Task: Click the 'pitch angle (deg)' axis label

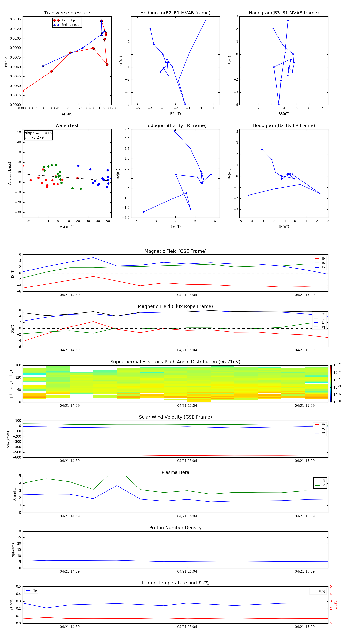Action: (11, 384)
